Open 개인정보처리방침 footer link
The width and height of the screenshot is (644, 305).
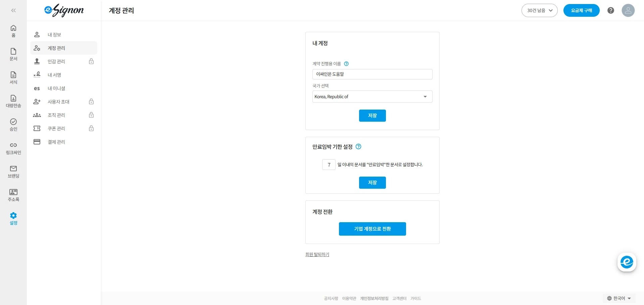pos(374,298)
